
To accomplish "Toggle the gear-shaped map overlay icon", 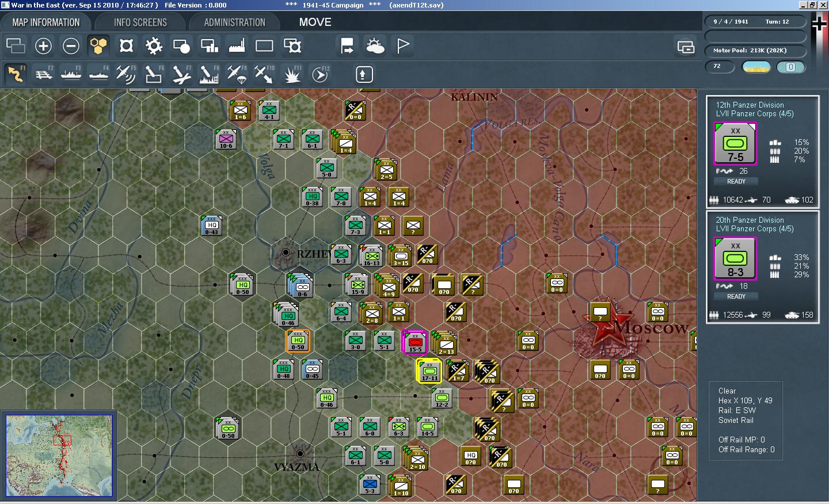I will (154, 46).
